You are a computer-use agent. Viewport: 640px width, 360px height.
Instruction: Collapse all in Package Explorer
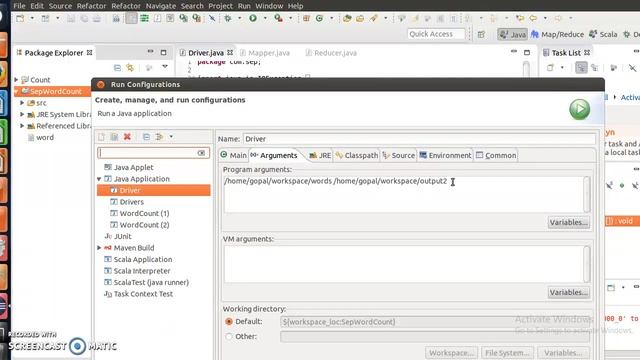(117, 68)
